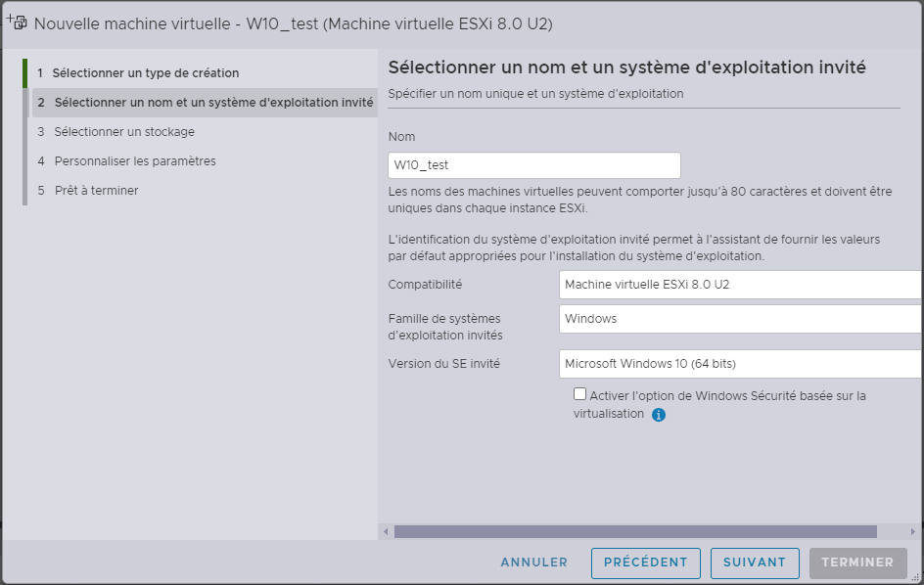Click the info icon beside virtualization security option
The height and width of the screenshot is (585, 924).
[x=659, y=415]
